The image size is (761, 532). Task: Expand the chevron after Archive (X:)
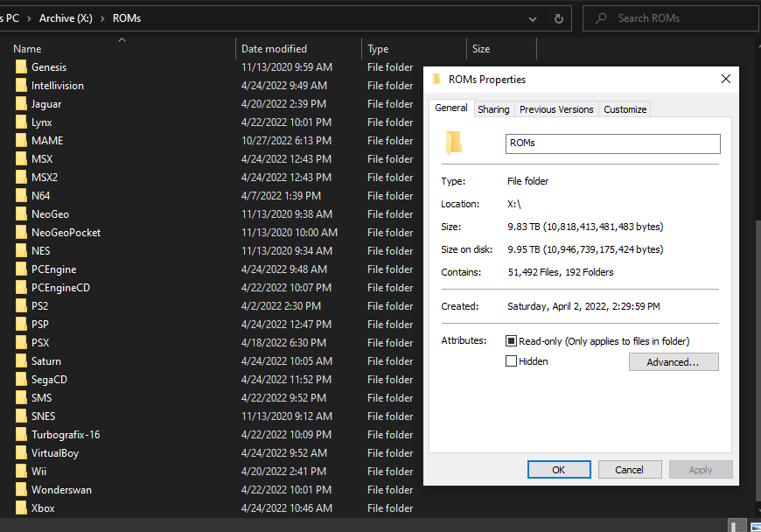102,18
